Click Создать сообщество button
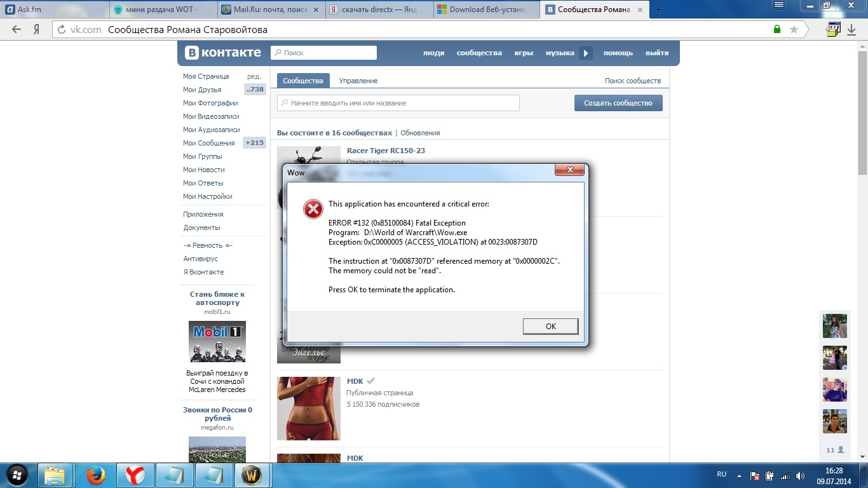 [x=618, y=103]
